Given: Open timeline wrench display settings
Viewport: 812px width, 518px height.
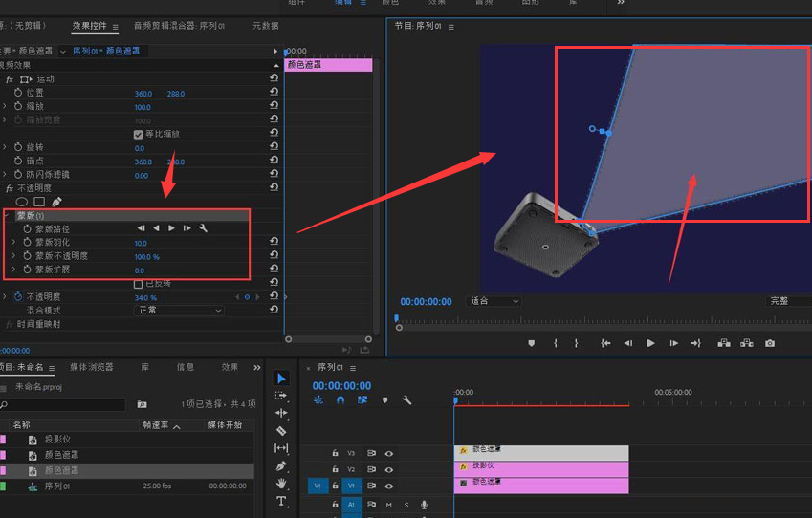Looking at the screenshot, I should click(x=406, y=400).
